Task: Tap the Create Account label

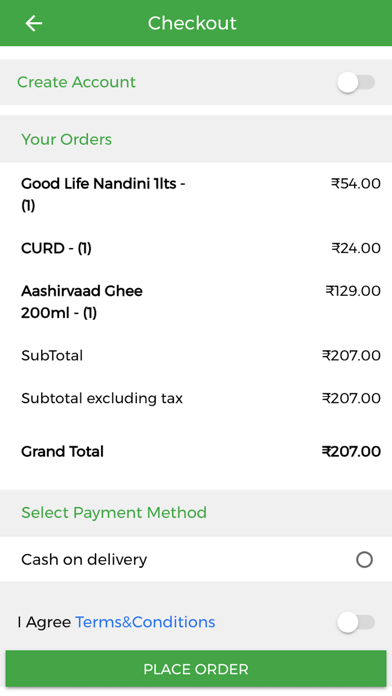Action: click(x=76, y=82)
